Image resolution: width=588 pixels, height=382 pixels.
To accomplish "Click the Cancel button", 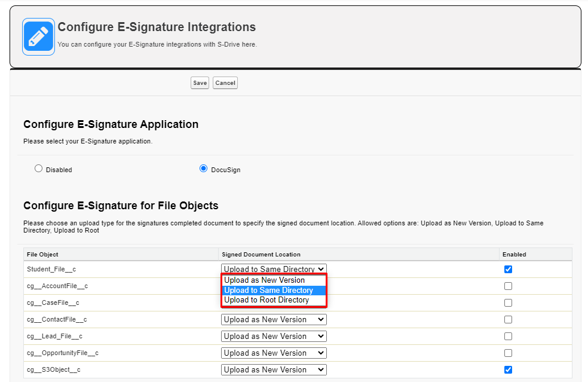I will tap(225, 83).
